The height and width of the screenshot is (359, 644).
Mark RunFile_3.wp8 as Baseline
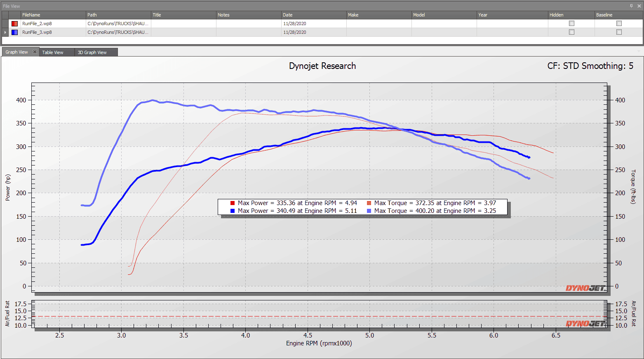pos(619,32)
